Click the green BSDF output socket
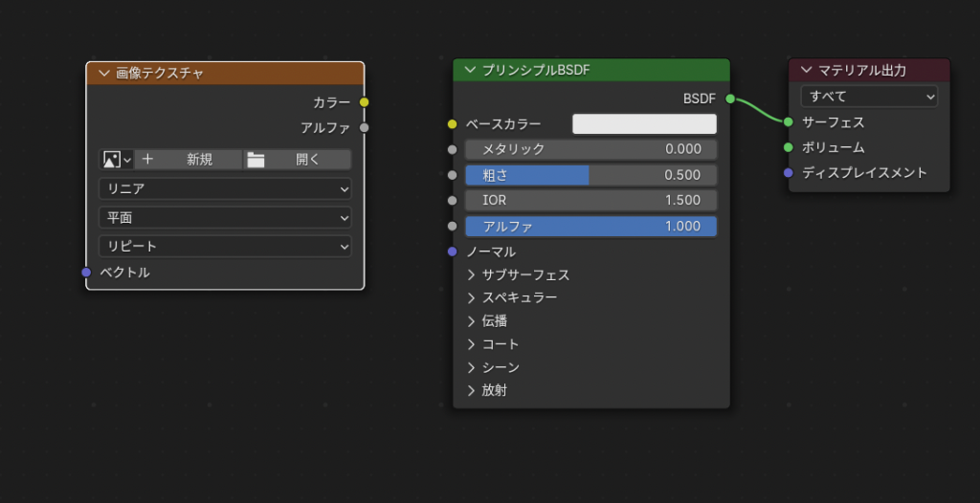The image size is (980, 503). click(x=730, y=98)
